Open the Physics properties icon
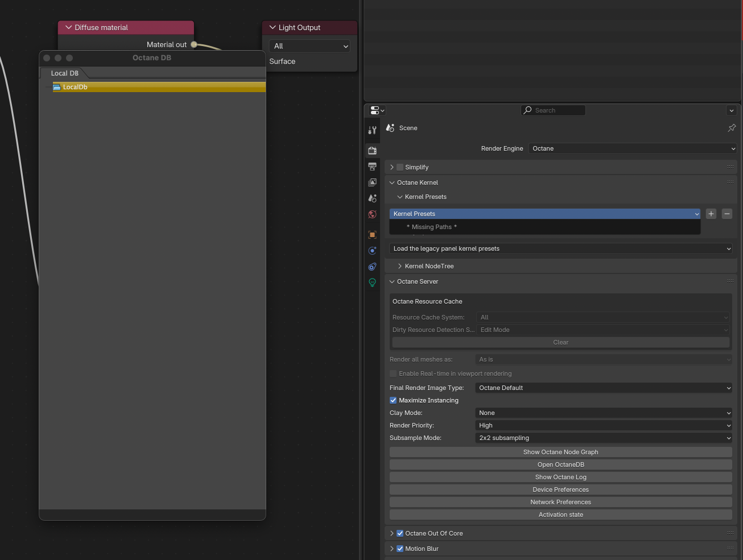This screenshot has height=560, width=743. [x=372, y=251]
